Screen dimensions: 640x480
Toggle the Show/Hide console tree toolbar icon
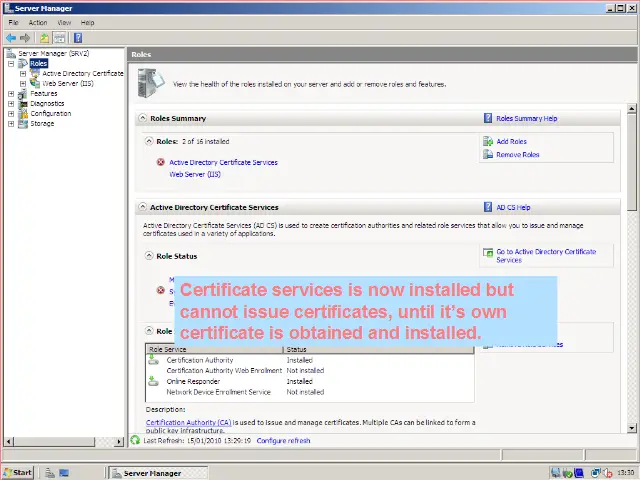pyautogui.click(x=60, y=38)
